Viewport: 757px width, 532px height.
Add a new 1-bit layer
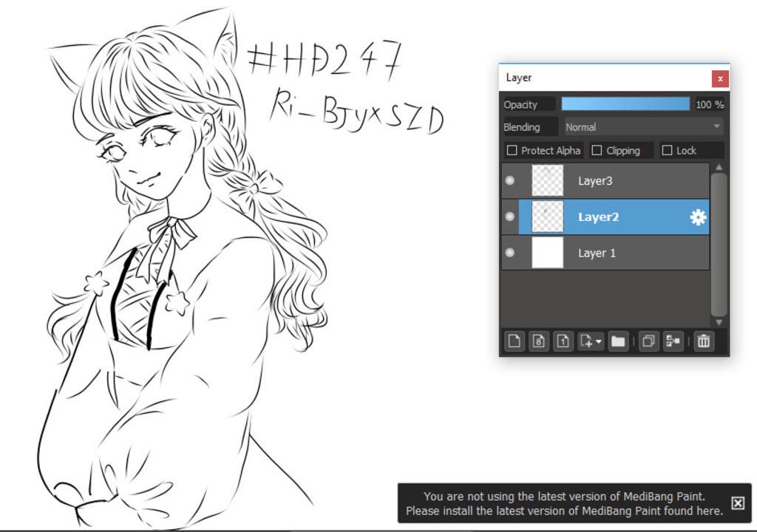(563, 341)
